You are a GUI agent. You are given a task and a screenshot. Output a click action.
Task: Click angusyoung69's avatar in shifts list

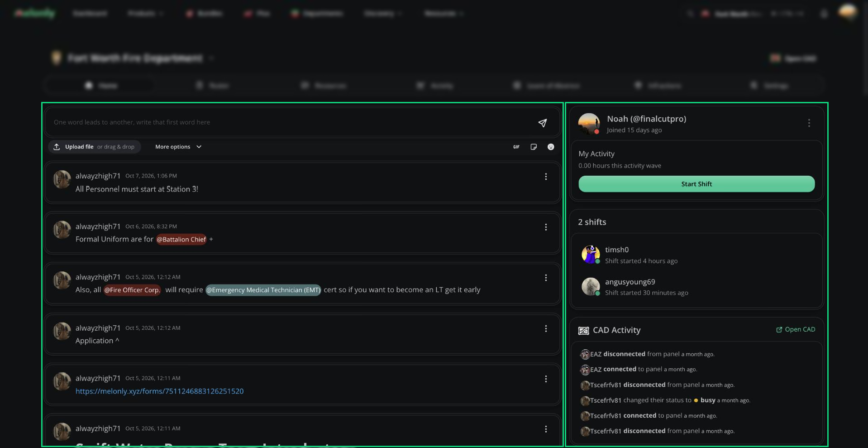[591, 287]
